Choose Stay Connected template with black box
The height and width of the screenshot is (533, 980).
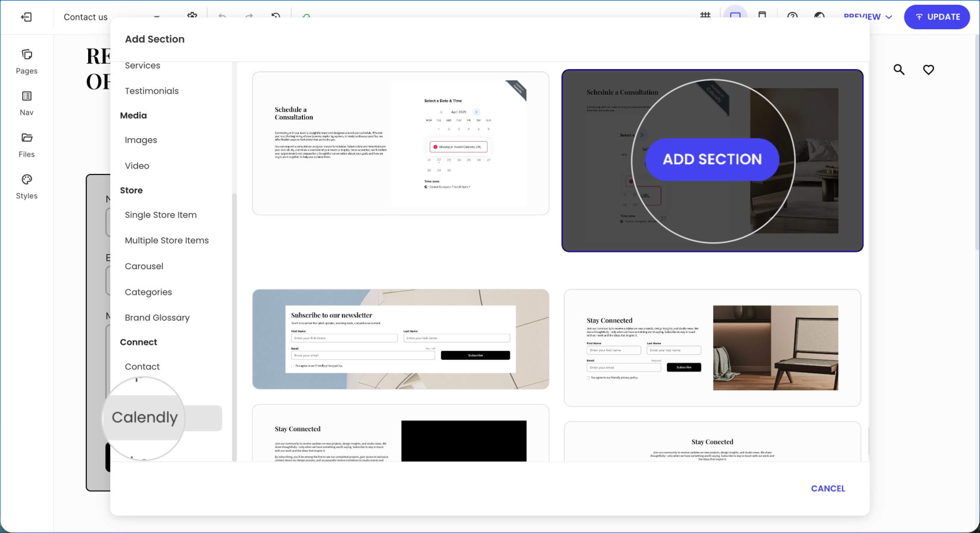click(x=401, y=434)
